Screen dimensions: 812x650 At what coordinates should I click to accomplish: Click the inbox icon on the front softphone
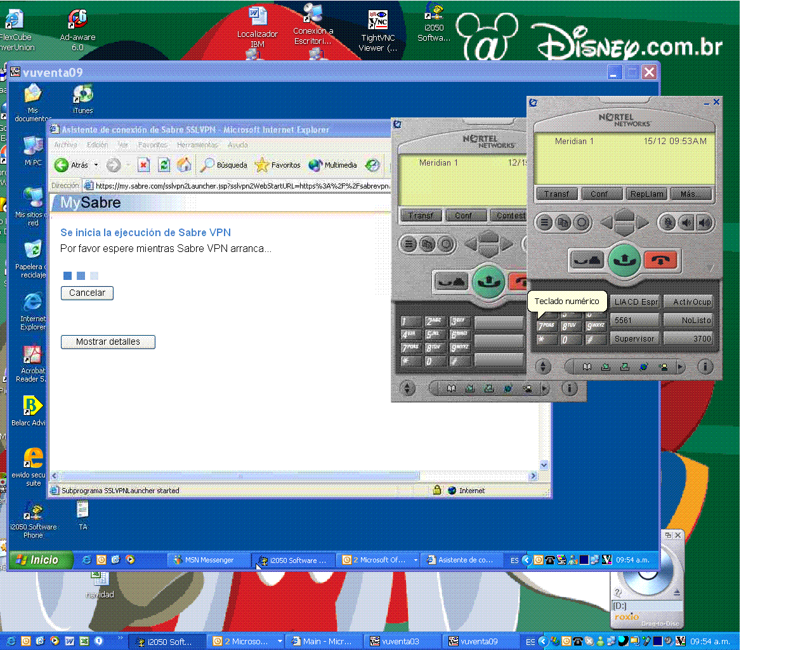pos(606,366)
